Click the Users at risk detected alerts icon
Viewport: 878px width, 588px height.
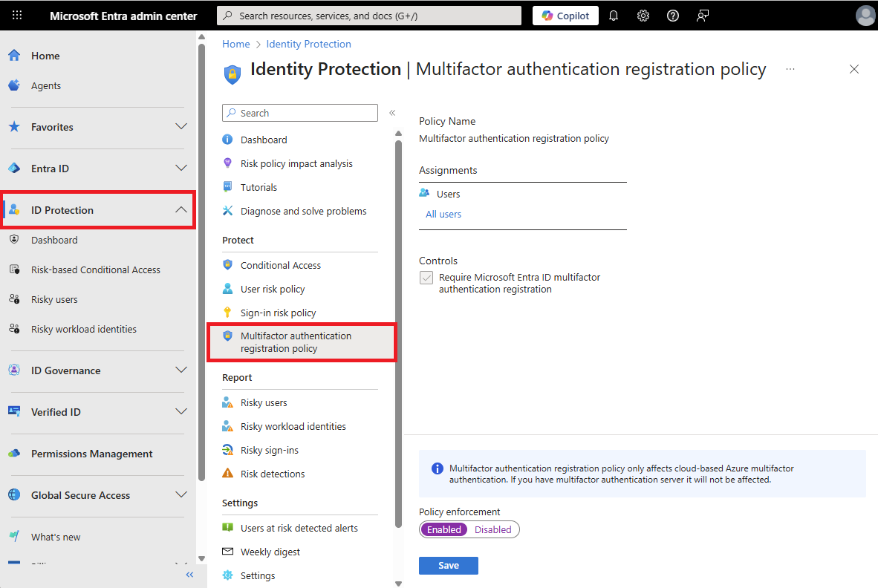(227, 527)
